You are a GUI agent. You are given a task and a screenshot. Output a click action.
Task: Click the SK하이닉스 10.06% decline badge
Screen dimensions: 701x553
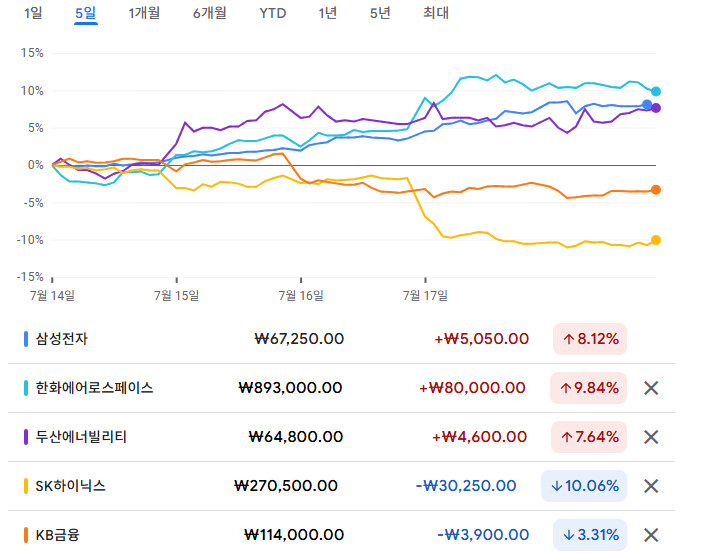584,486
